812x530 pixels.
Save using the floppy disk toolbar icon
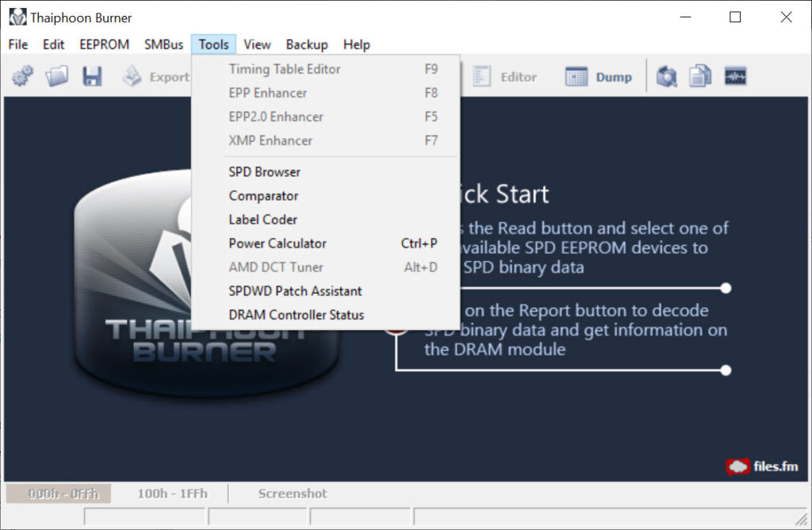pyautogui.click(x=92, y=76)
